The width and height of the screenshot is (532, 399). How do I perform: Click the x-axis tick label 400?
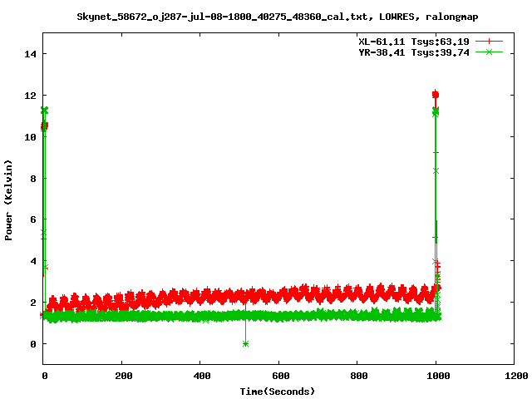(202, 376)
